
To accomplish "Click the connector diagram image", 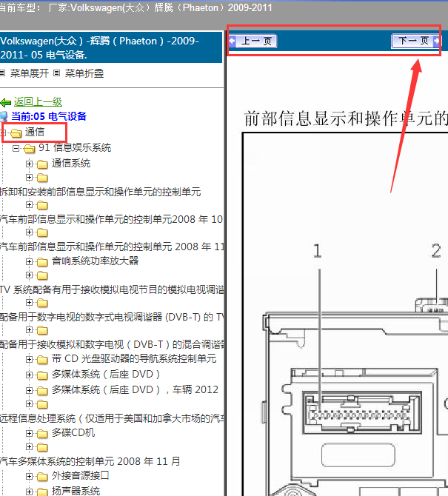I will 345,314.
